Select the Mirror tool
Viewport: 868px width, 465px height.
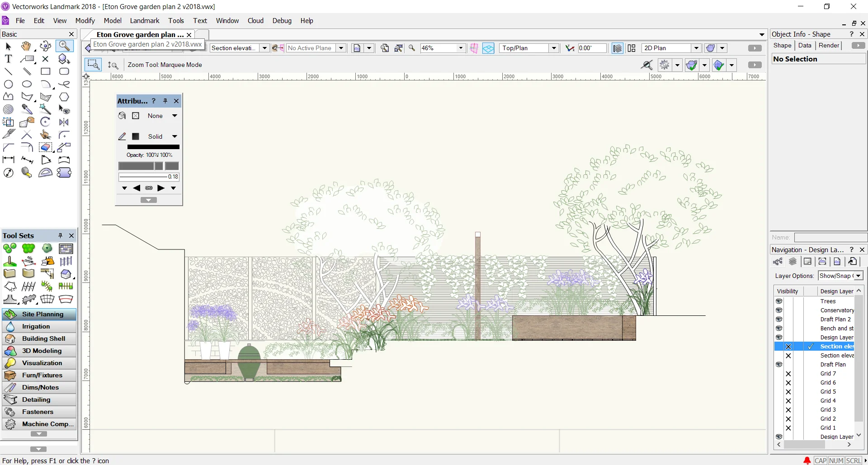click(x=64, y=122)
